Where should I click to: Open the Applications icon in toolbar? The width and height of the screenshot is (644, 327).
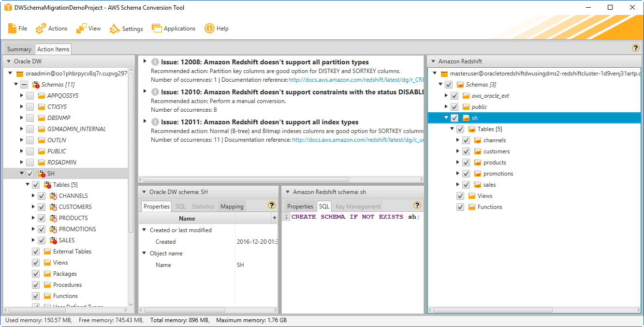[157, 28]
